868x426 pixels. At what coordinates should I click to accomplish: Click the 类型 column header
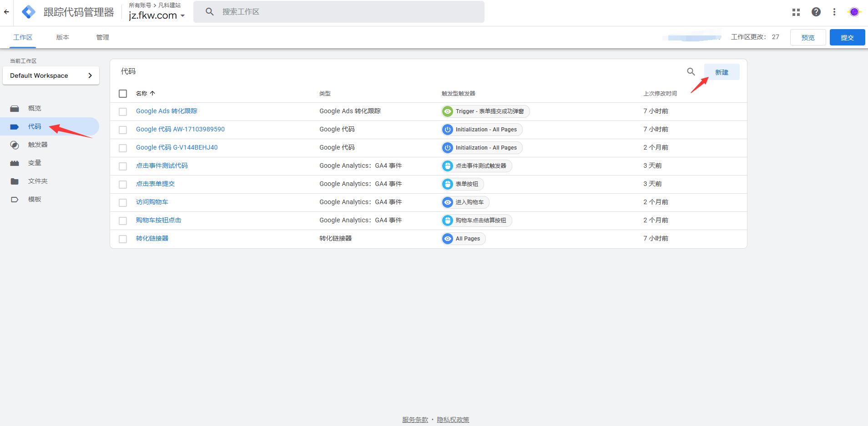tap(325, 93)
